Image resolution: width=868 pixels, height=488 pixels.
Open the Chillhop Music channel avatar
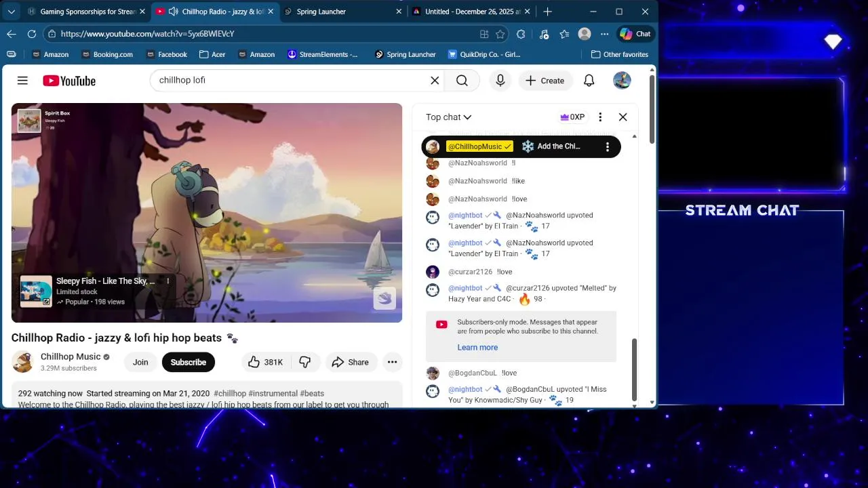[23, 362]
